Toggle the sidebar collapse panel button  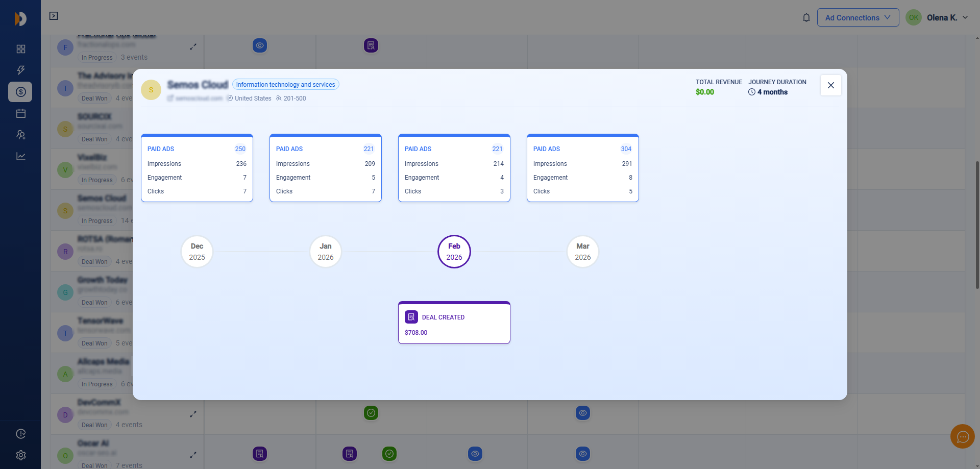[54, 16]
